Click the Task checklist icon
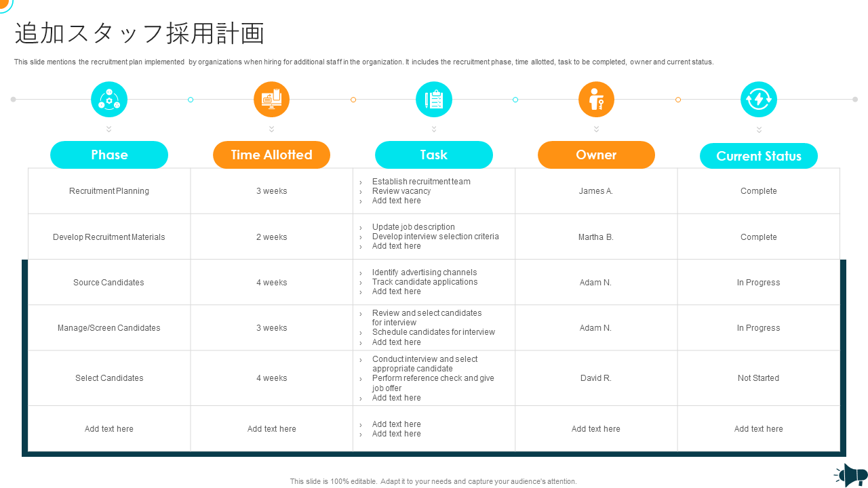The width and height of the screenshot is (868, 488). pos(434,100)
